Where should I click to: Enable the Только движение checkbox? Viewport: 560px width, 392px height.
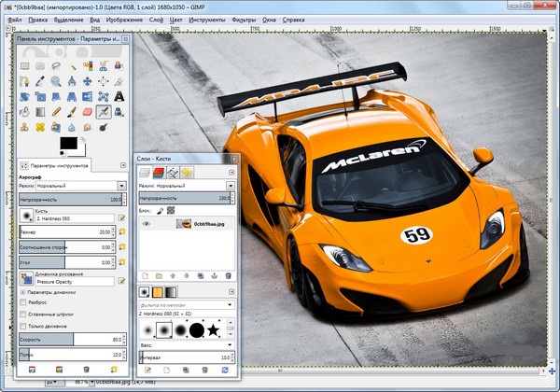[22, 326]
